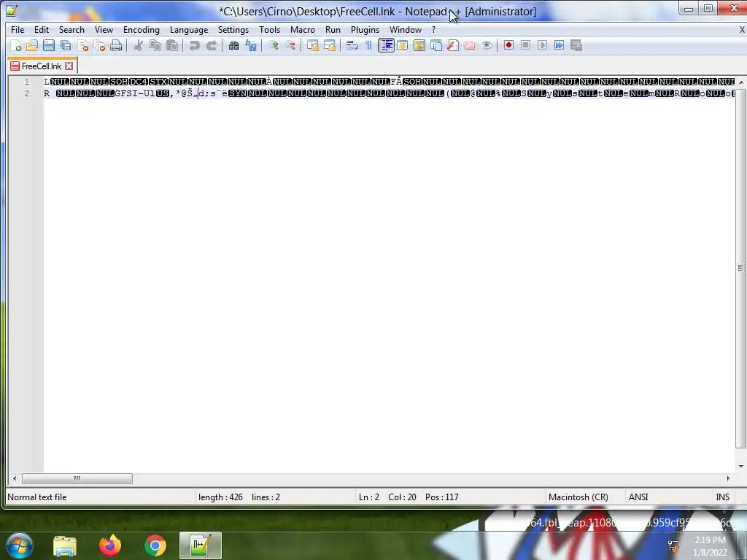Toggle Show All Characters pilcrow icon
The image size is (747, 560).
pos(368,46)
